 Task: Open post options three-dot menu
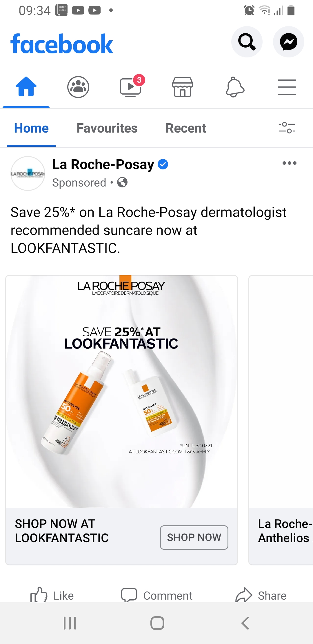(x=290, y=163)
